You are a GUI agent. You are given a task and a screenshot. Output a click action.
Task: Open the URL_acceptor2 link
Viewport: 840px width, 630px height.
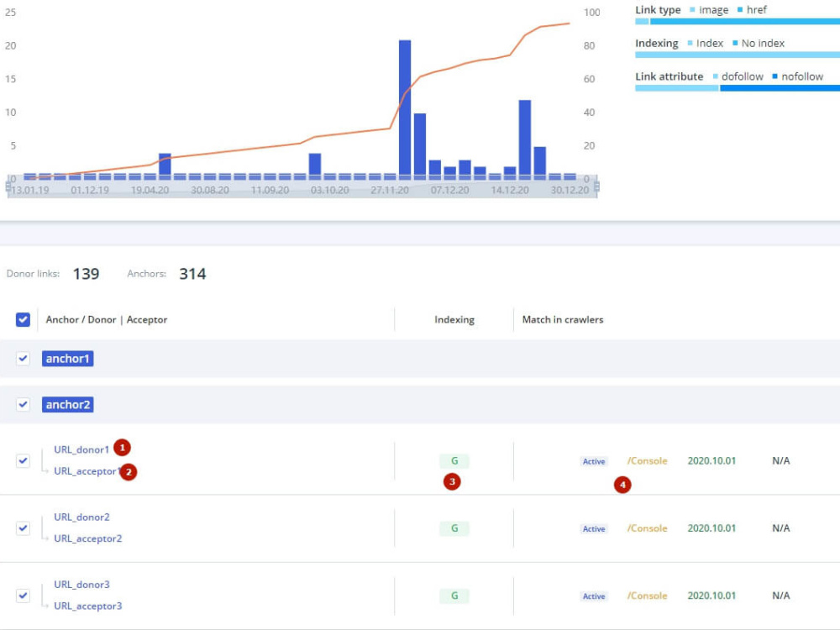tap(88, 538)
